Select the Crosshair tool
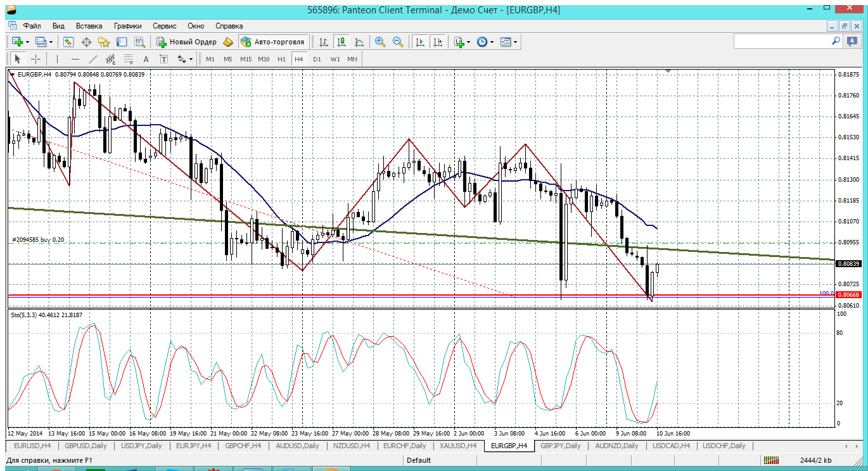Screen dimensions: 868x471 pos(36,59)
